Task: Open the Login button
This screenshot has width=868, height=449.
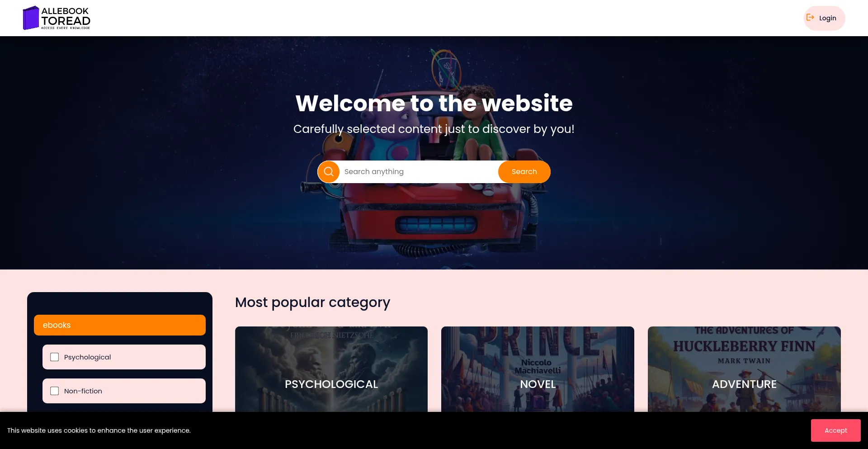Action: [825, 18]
